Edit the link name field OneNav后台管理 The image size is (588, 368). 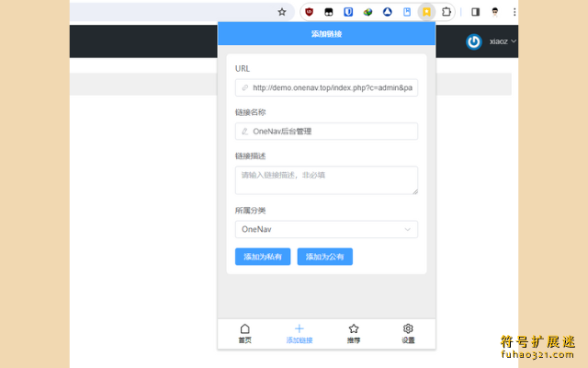[326, 132]
